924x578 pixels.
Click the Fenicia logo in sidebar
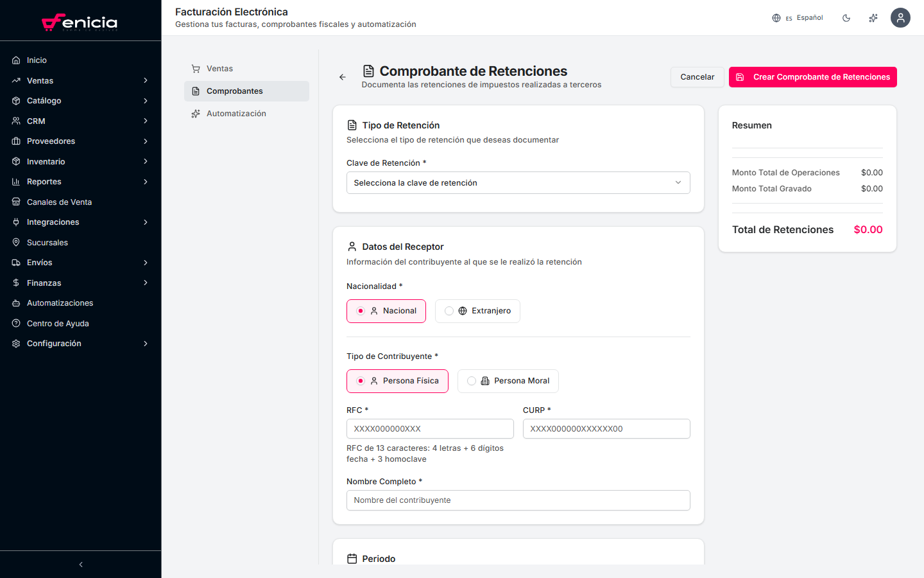[x=80, y=21]
